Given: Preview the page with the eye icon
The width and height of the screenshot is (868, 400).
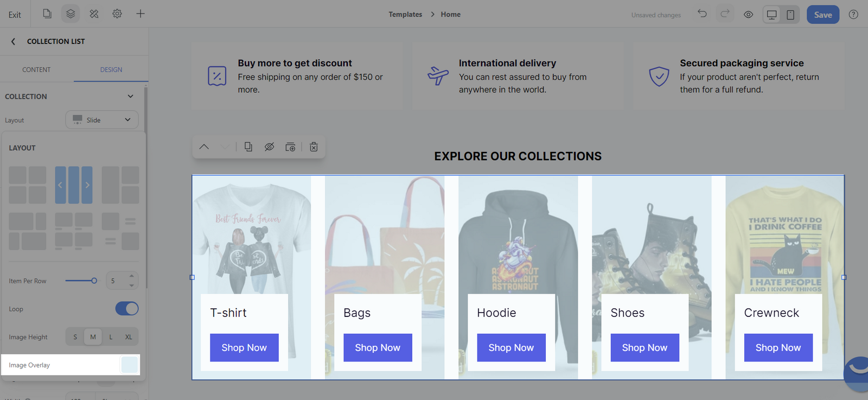Looking at the screenshot, I should pos(748,15).
